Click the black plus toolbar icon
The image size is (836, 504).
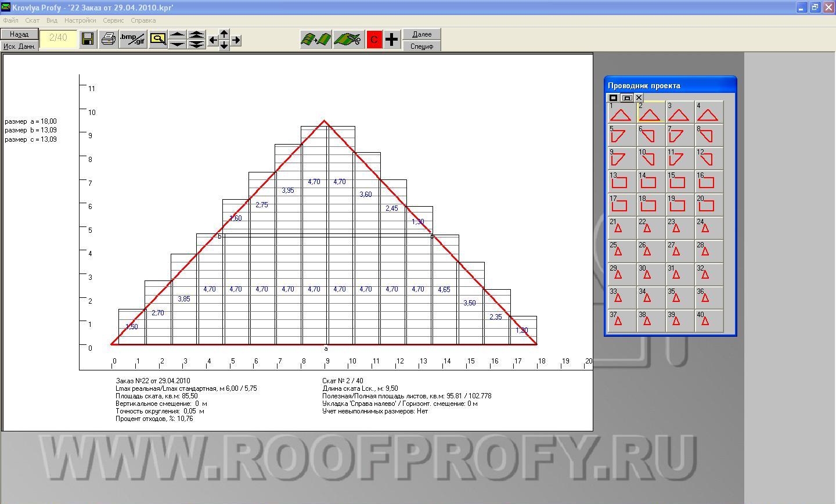pos(392,39)
